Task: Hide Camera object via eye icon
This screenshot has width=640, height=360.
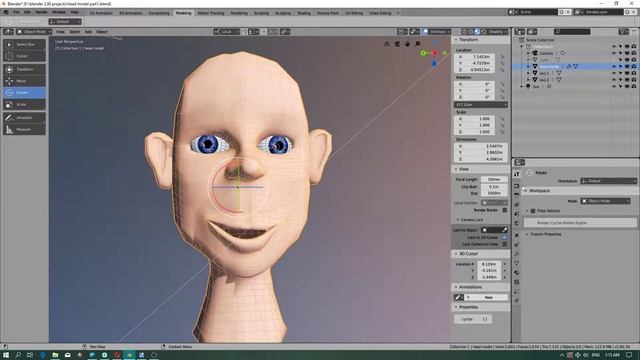Action: tap(614, 53)
